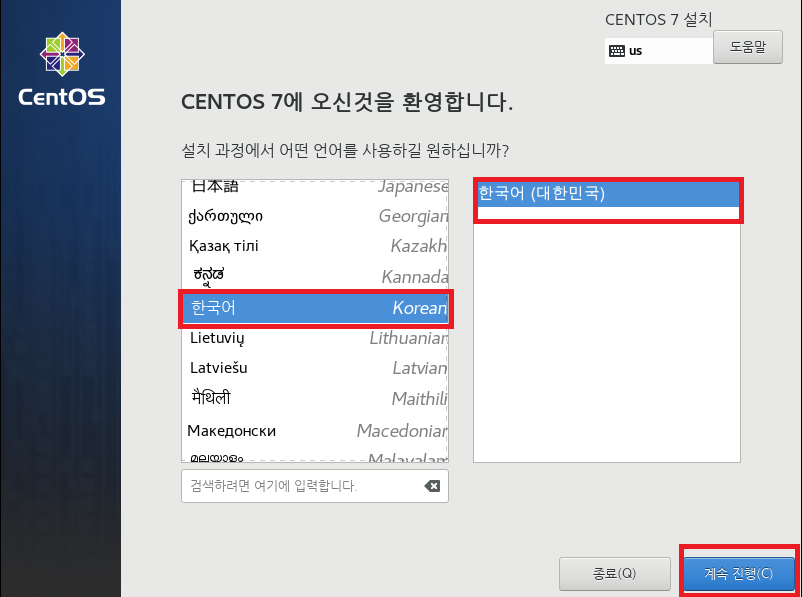
Task: Select 한국어 Korean in language list
Action: click(x=315, y=308)
